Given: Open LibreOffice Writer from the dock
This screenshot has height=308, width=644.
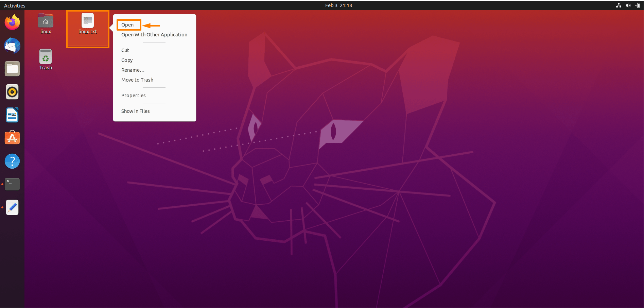Looking at the screenshot, I should pos(12,115).
